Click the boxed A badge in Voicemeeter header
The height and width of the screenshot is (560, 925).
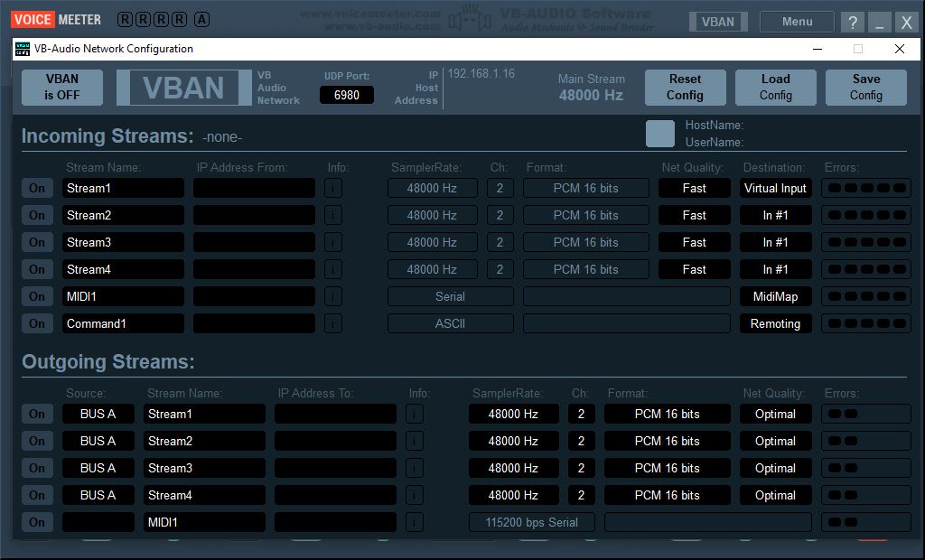point(201,20)
